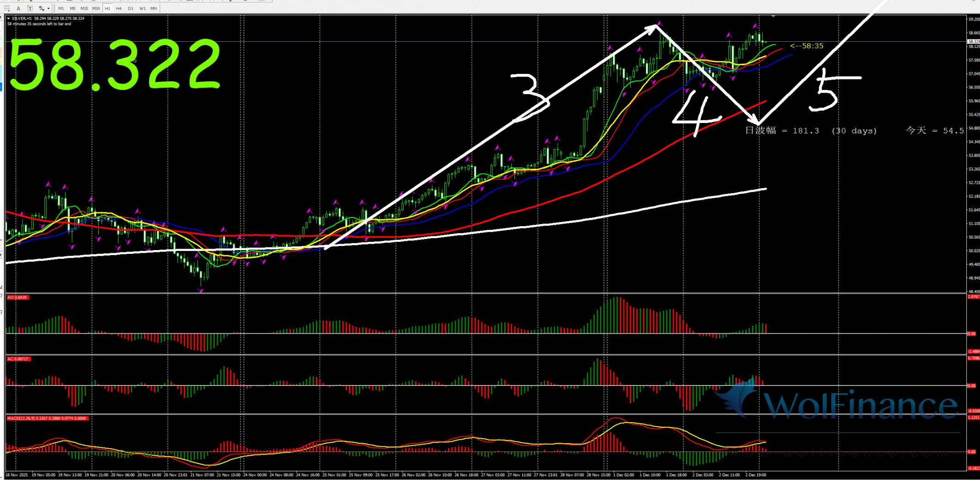
Task: Switch to the M15 timeframe
Action: [84, 8]
